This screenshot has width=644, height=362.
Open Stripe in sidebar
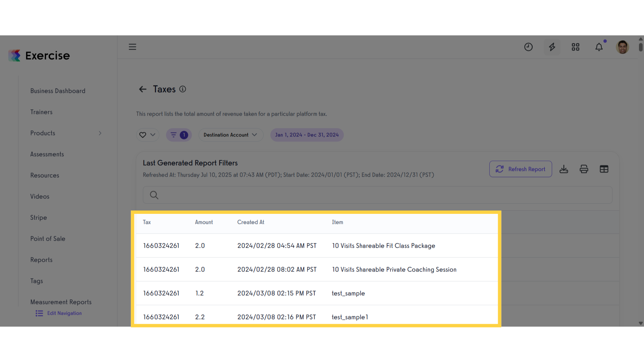pos(39,218)
